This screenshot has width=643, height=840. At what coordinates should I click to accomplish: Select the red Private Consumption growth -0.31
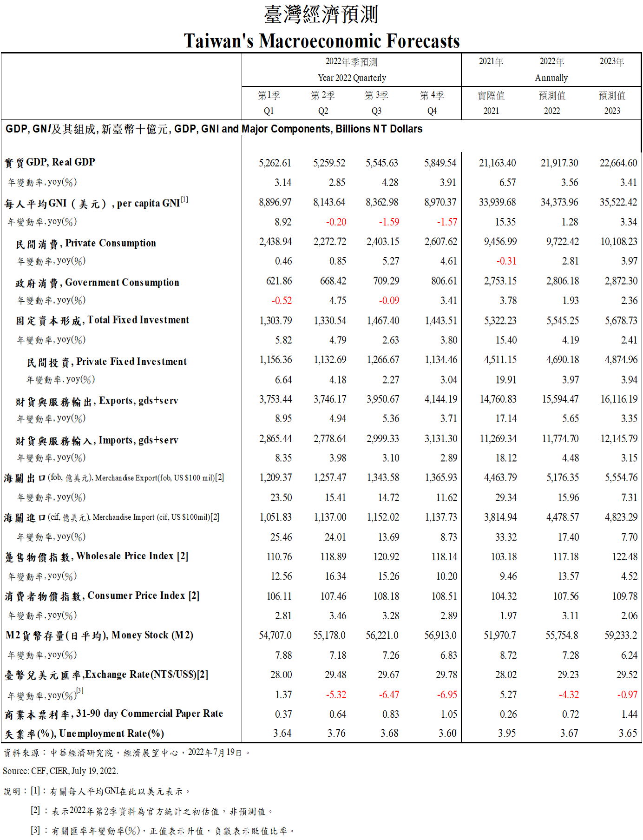(x=506, y=261)
